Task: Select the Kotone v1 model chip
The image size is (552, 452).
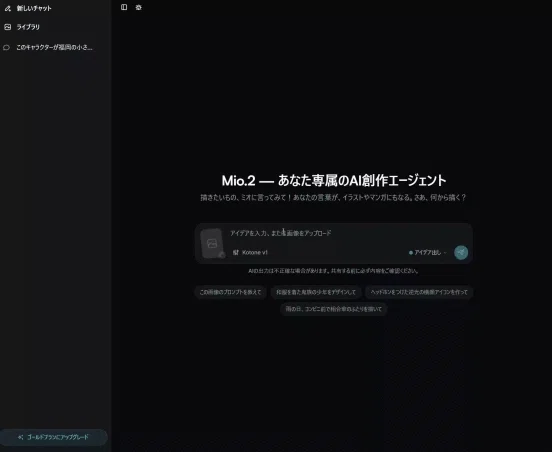Action: point(250,252)
